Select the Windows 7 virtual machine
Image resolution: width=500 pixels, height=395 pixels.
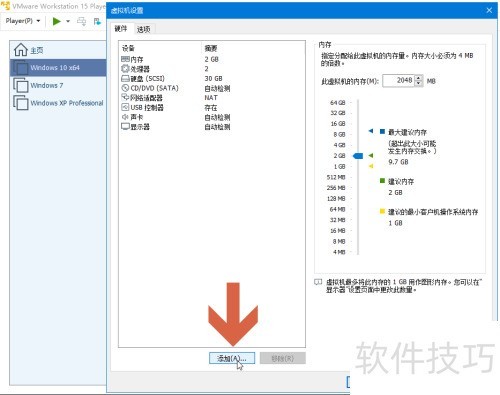[58, 85]
